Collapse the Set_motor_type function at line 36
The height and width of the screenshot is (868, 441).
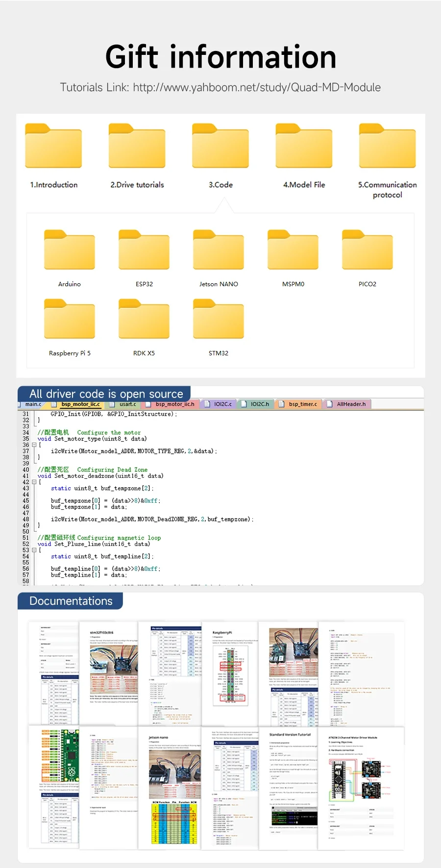(34, 445)
